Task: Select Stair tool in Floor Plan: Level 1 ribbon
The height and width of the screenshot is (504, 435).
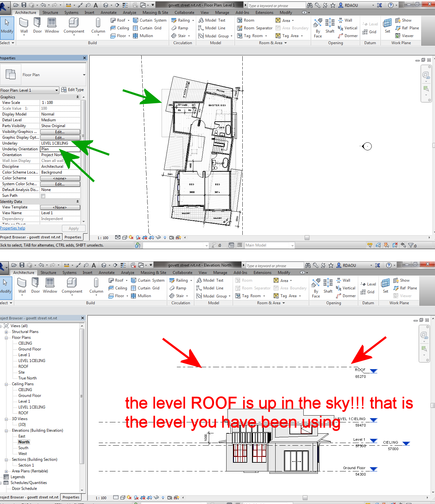Action: coord(180,36)
